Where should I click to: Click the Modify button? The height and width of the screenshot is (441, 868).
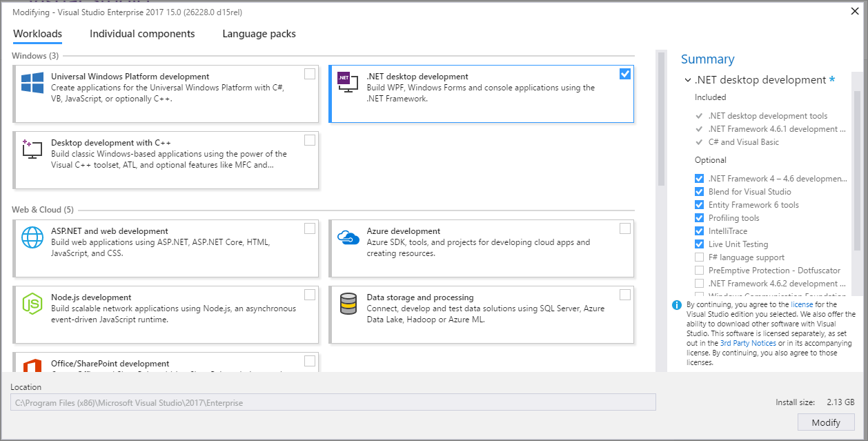tap(826, 422)
